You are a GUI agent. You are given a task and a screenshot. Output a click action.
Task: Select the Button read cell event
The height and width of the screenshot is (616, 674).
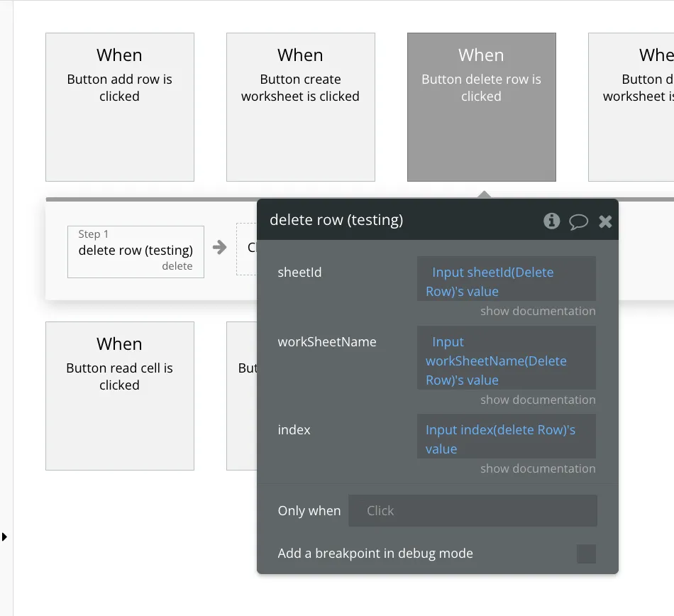click(x=120, y=395)
